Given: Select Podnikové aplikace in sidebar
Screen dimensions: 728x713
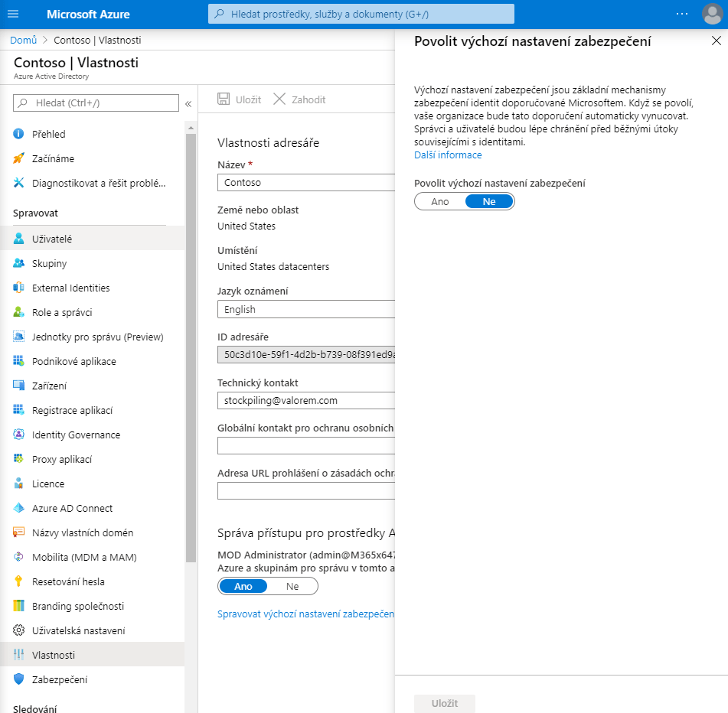Looking at the screenshot, I should 73,361.
